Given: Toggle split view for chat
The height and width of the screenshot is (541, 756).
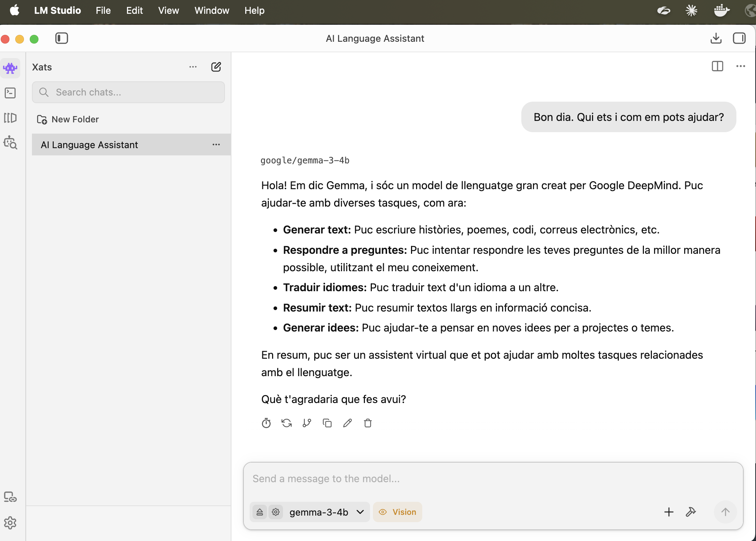Looking at the screenshot, I should pos(717,66).
